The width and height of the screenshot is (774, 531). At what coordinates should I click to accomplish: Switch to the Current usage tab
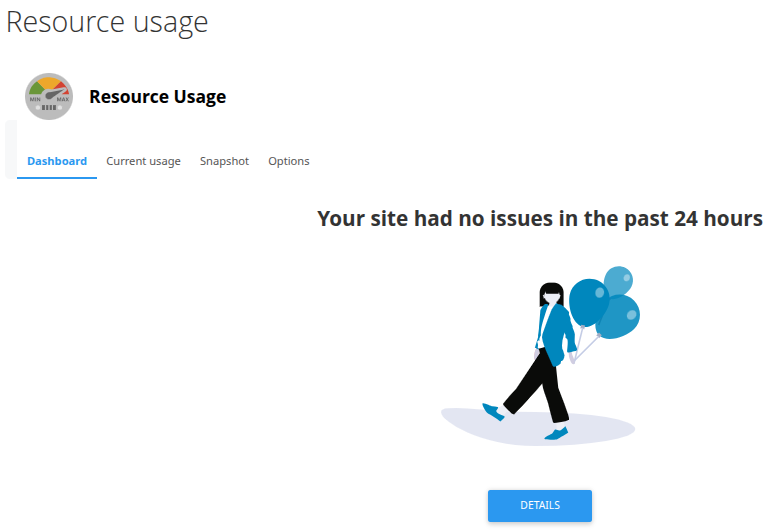click(143, 161)
